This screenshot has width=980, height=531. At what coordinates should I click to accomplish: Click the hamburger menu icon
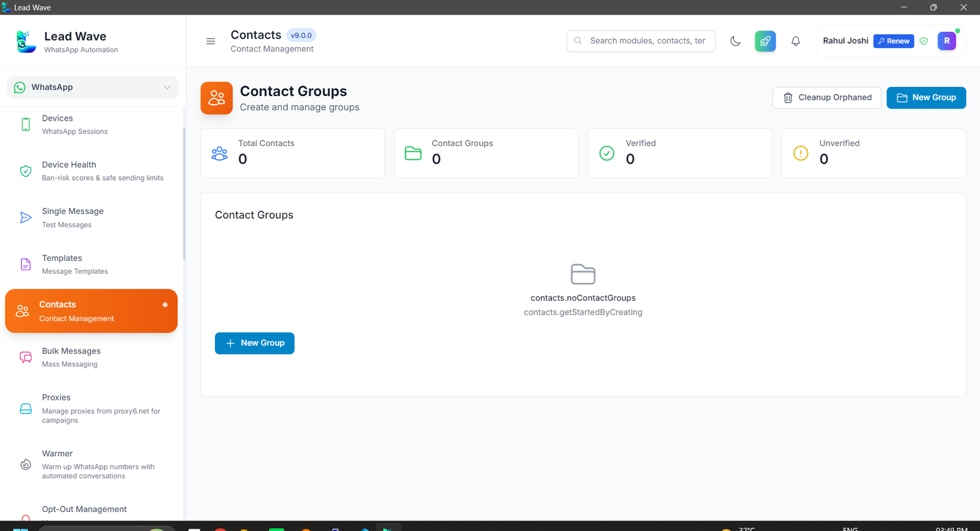(x=211, y=41)
